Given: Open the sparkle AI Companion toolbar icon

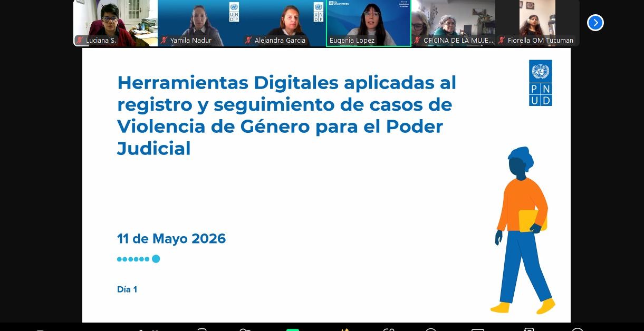Looking at the screenshot, I should (344, 330).
